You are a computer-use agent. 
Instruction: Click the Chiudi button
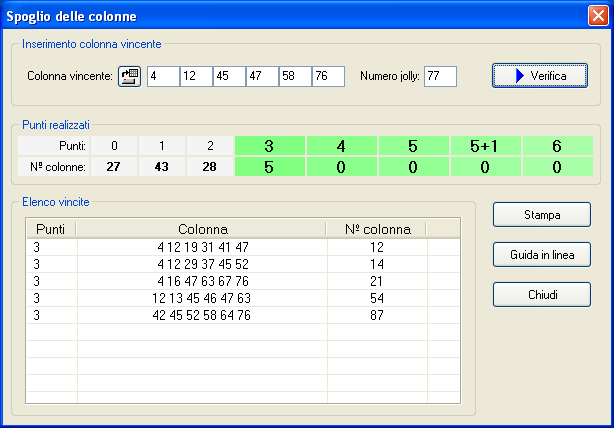coord(542,294)
